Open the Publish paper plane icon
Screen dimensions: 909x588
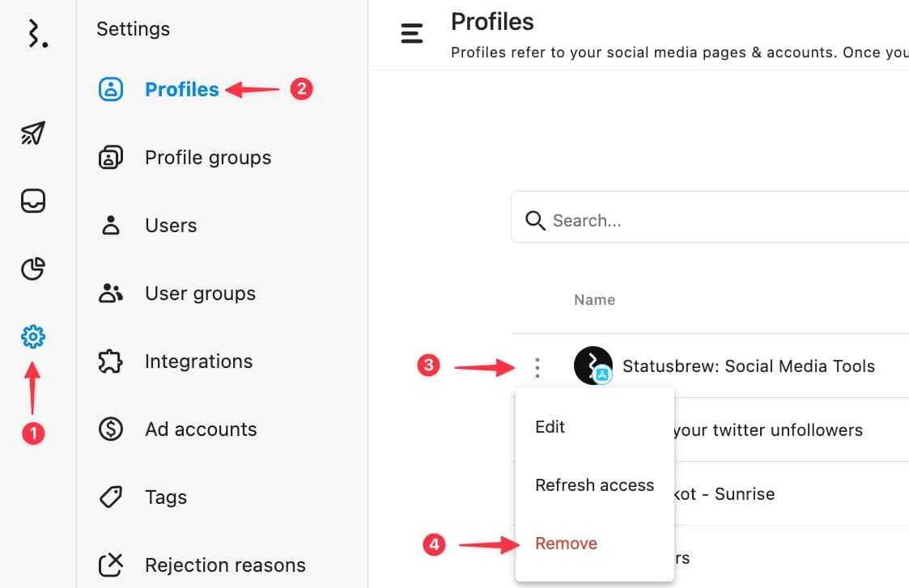tap(33, 133)
